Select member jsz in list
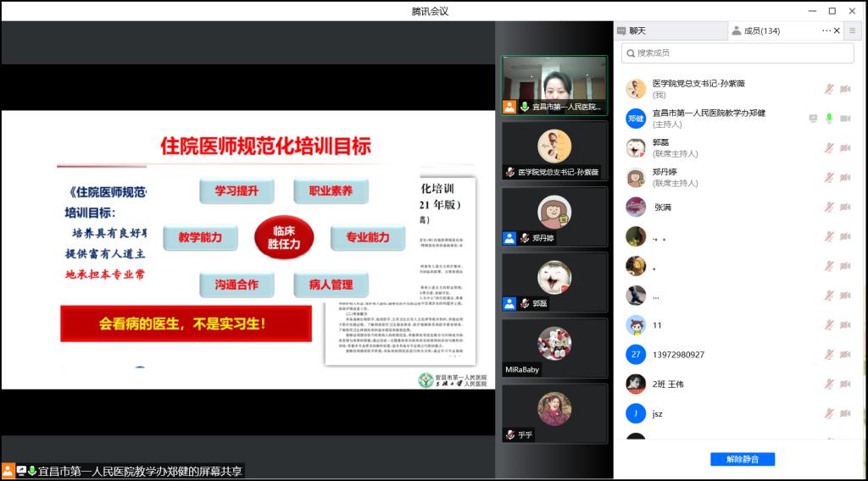Image resolution: width=868 pixels, height=481 pixels. [x=738, y=413]
